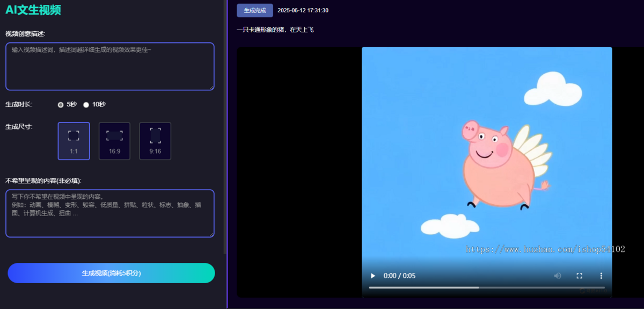The image size is (644, 309).
Task: Click the 生成时长 label
Action: tap(19, 104)
